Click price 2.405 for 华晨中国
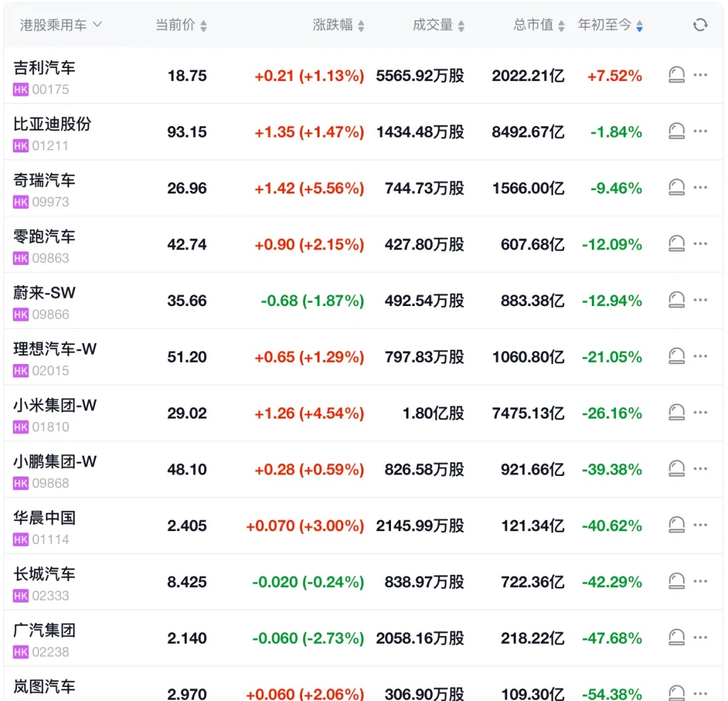 (x=187, y=526)
